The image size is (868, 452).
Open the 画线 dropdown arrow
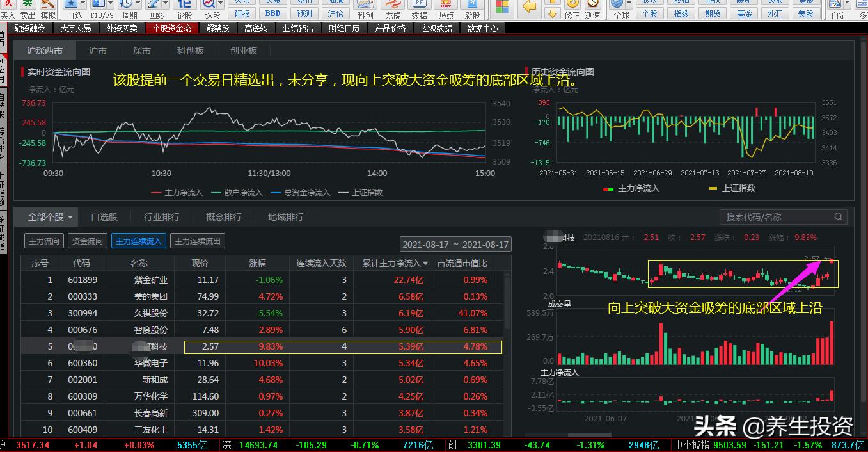tap(165, 5)
